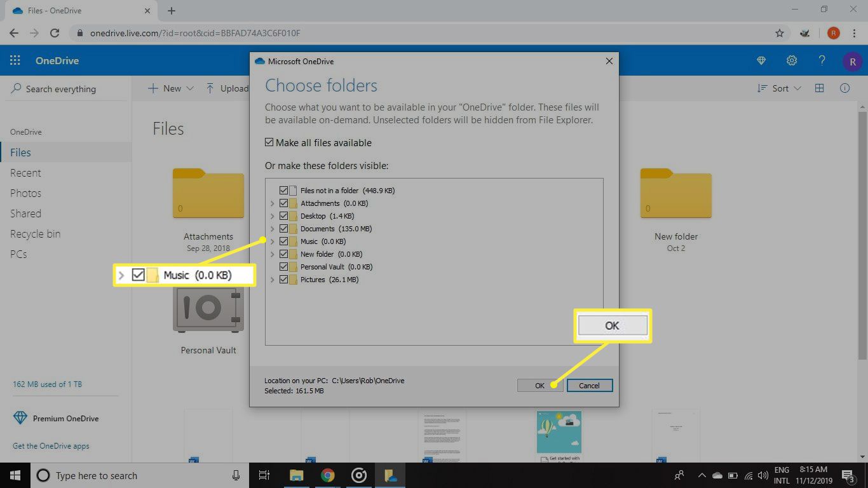The height and width of the screenshot is (488, 868).
Task: Uncheck the Personal Vault checkbox
Action: 283,266
